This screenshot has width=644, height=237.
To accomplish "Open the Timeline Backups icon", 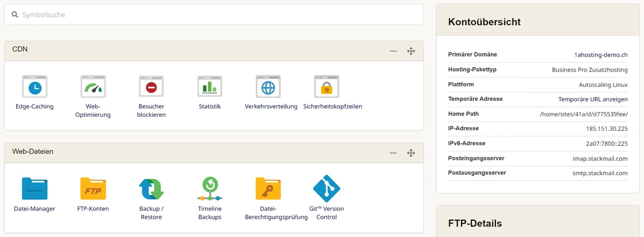I will pyautogui.click(x=210, y=189).
